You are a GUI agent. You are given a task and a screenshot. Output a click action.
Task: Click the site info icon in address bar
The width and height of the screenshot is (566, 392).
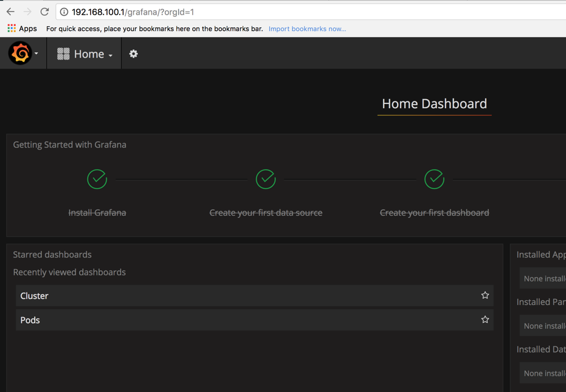pos(64,12)
